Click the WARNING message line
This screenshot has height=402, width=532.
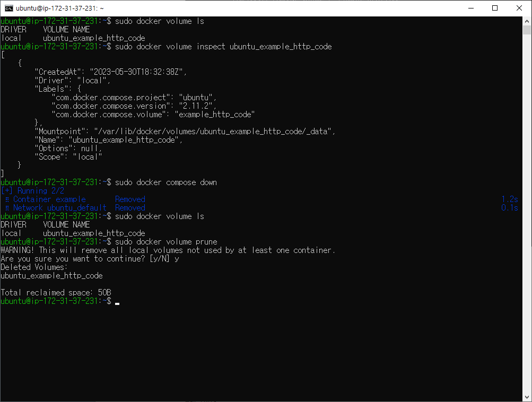tap(168, 250)
